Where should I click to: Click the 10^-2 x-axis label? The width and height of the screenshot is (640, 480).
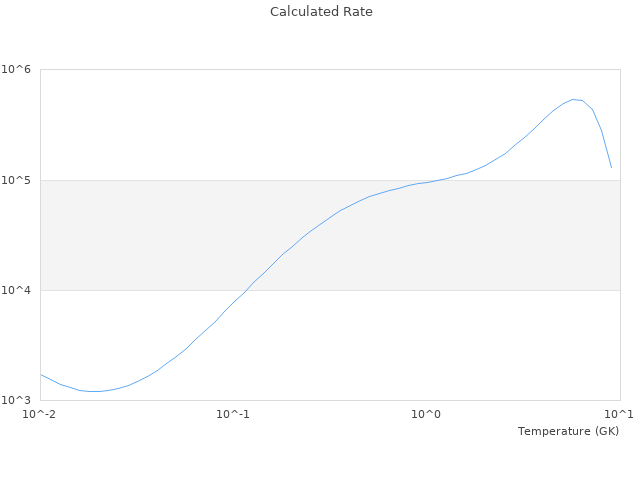pyautogui.click(x=40, y=414)
